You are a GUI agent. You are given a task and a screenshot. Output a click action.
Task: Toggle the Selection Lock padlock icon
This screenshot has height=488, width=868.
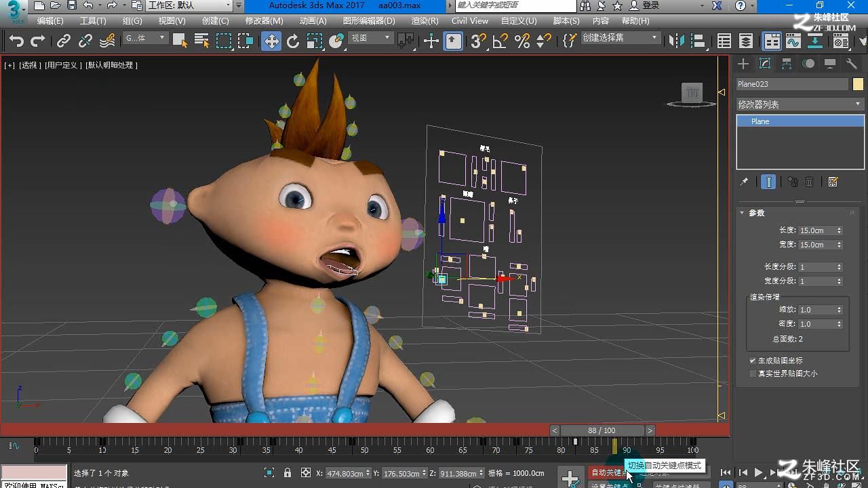[288, 473]
